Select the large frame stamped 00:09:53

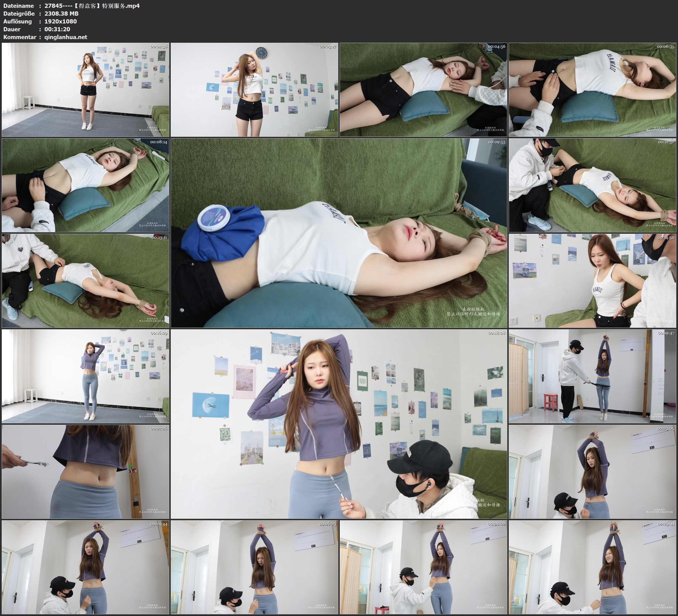point(339,233)
